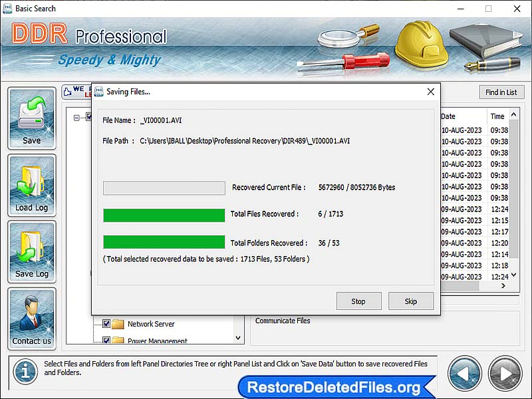
Task: Go forward using the right navigation arrow
Action: (x=504, y=373)
